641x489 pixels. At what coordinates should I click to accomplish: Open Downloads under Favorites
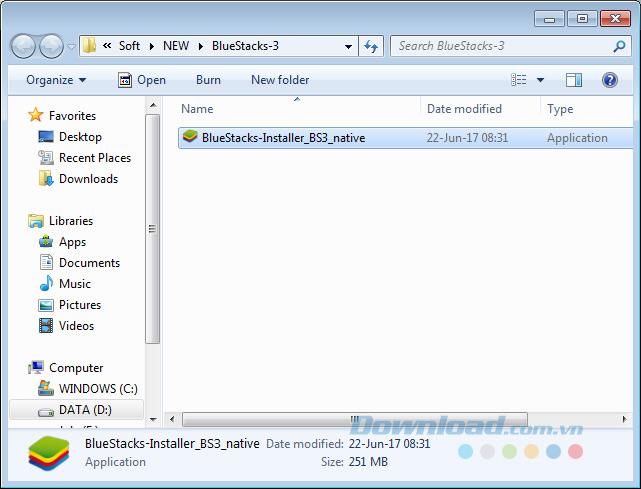point(88,179)
